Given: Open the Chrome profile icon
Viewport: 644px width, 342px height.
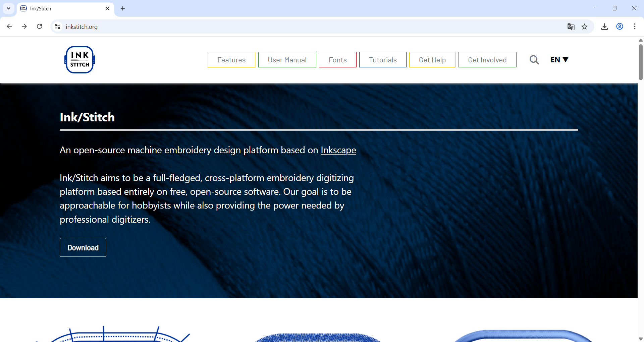Looking at the screenshot, I should [x=620, y=26].
